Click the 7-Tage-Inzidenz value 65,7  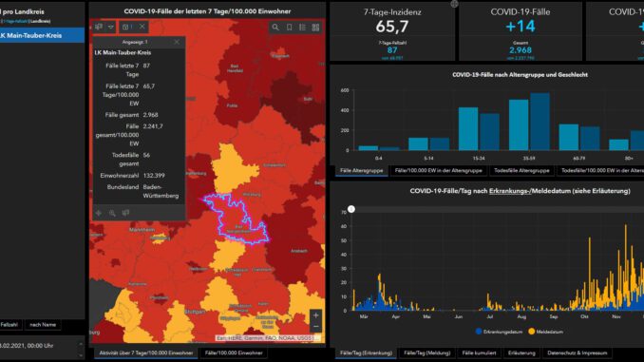[392, 27]
